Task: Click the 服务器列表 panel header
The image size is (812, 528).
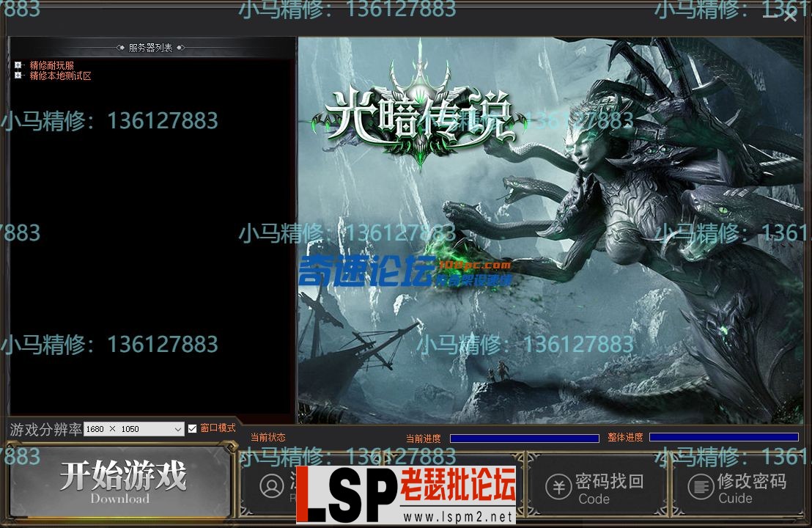Action: 151,48
